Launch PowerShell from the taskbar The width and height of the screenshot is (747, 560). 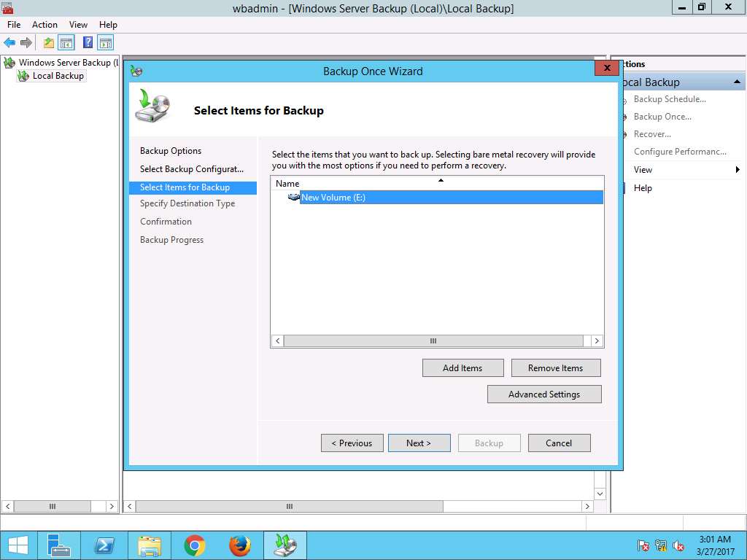(x=104, y=545)
